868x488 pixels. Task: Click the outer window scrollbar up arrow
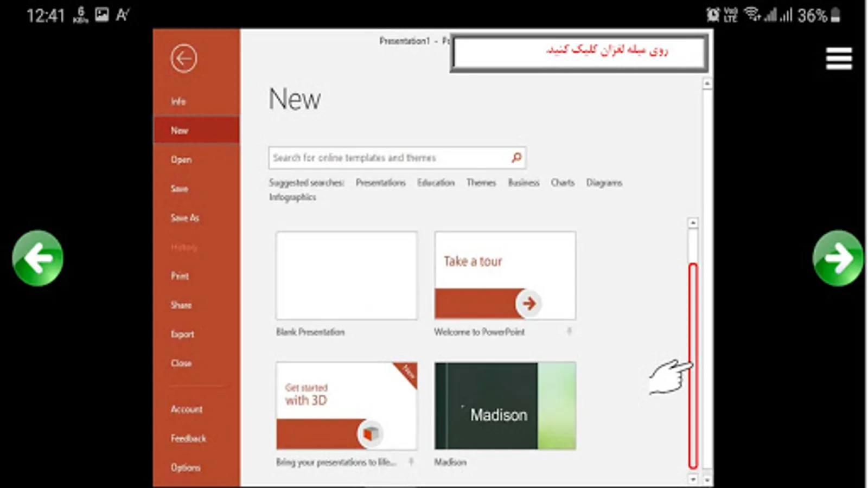tap(707, 84)
